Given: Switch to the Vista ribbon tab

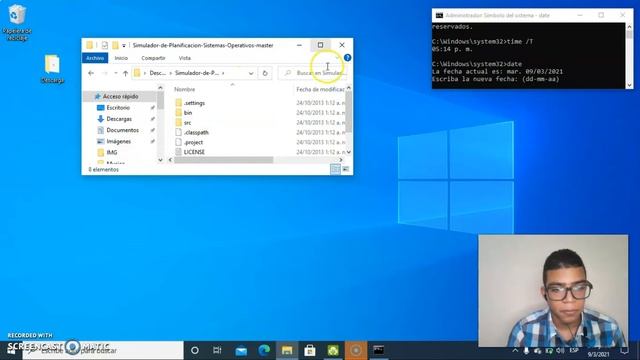Looking at the screenshot, I should [184, 58].
